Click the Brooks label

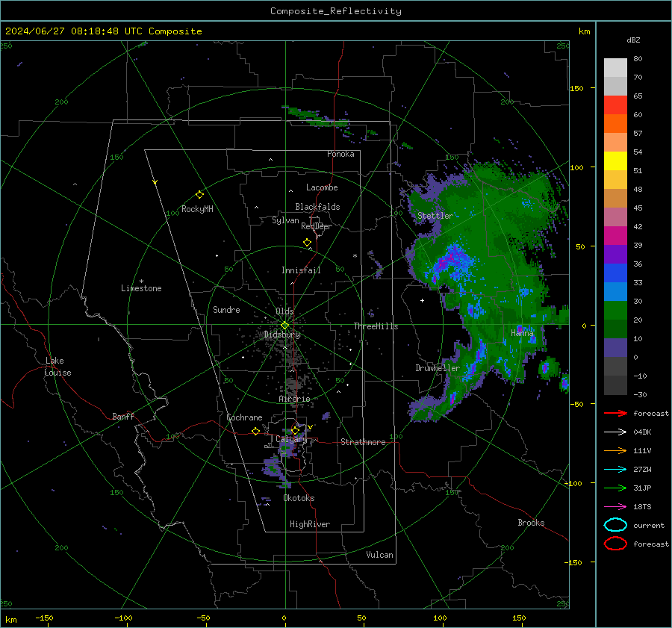click(531, 523)
